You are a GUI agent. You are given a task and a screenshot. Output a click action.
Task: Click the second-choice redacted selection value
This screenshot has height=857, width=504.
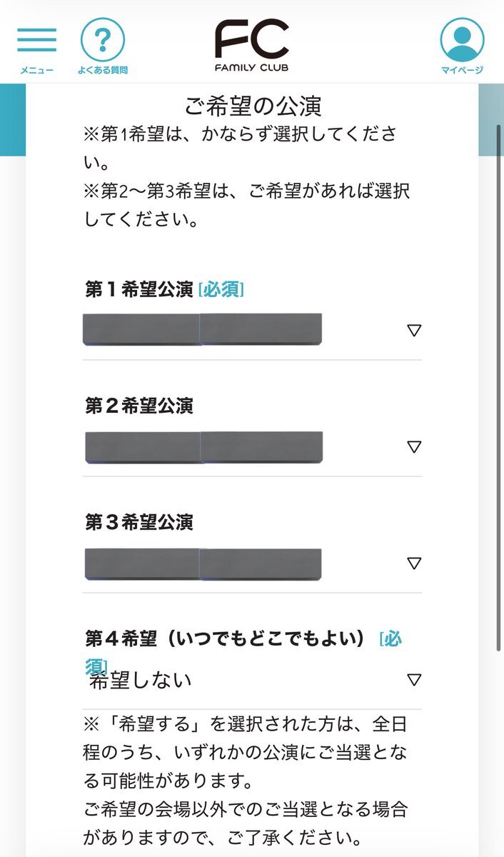coord(203,447)
